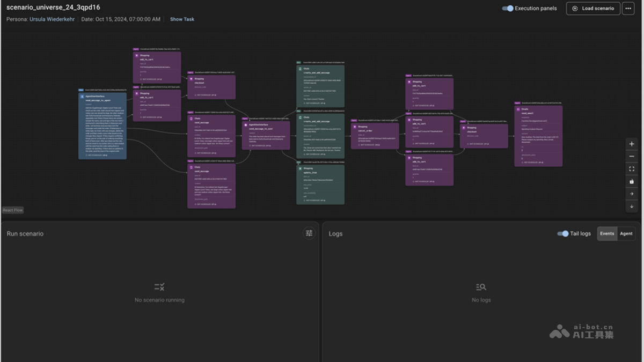Switch to the Agent logs tab
644x362 pixels.
[626, 233]
